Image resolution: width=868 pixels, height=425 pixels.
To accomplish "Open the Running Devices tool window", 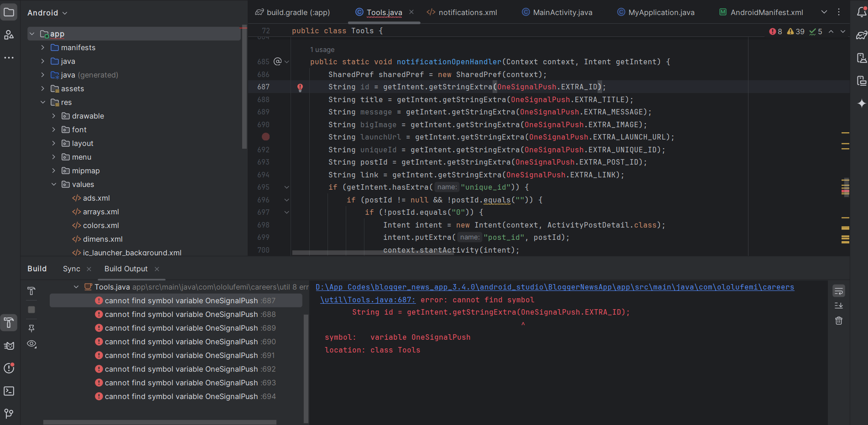I will [861, 81].
